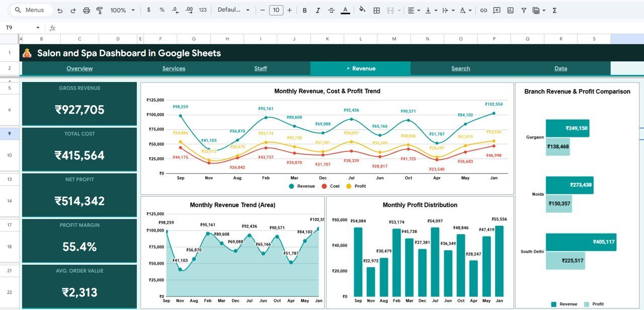Screen dimensions: 644x310
Task: Open the Insert comment icon
Action: (497, 10)
